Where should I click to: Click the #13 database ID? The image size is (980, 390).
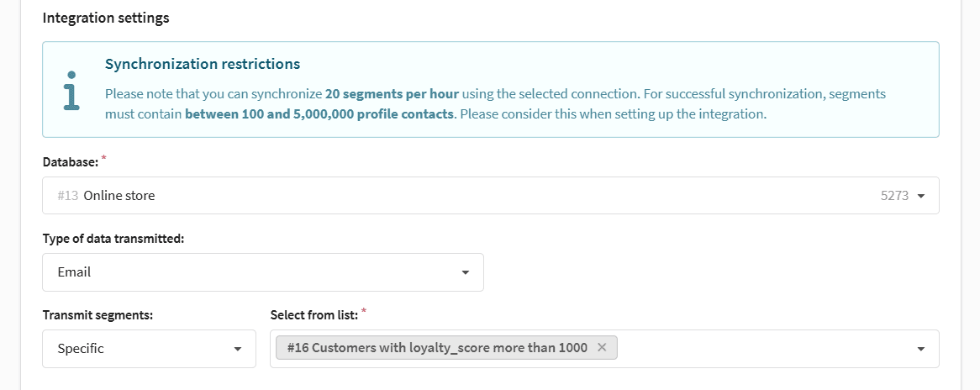[67, 196]
